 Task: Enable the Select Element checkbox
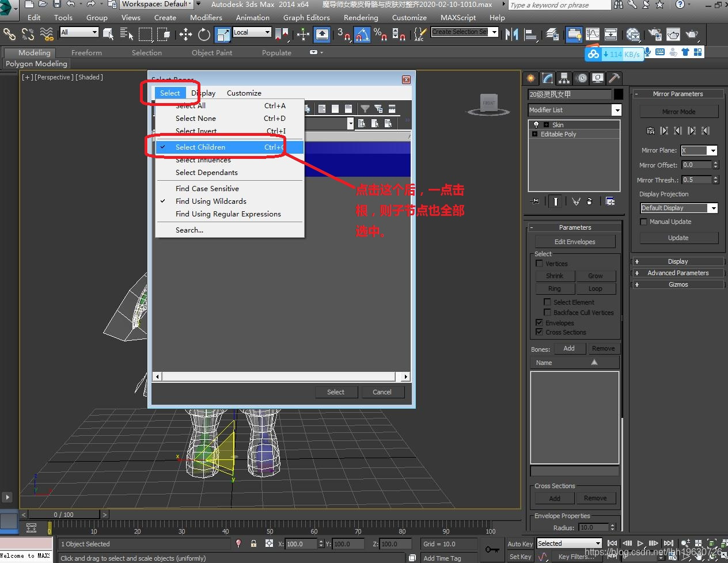tap(548, 302)
